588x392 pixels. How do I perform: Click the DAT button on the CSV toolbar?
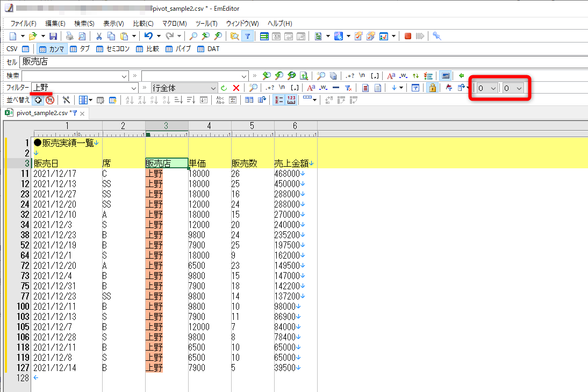(x=209, y=48)
